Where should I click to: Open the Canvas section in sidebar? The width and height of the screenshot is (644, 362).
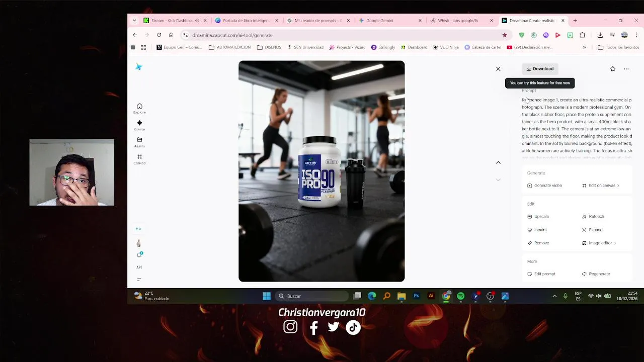point(139,159)
